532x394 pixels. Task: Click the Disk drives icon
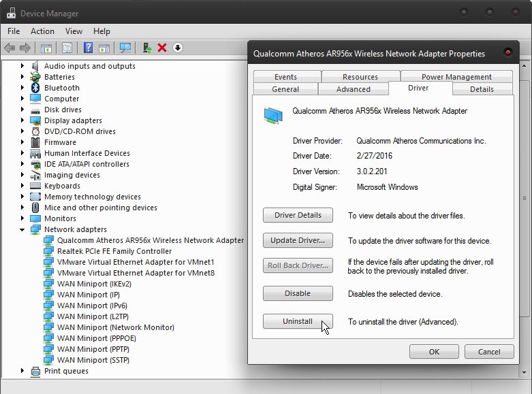pos(35,110)
